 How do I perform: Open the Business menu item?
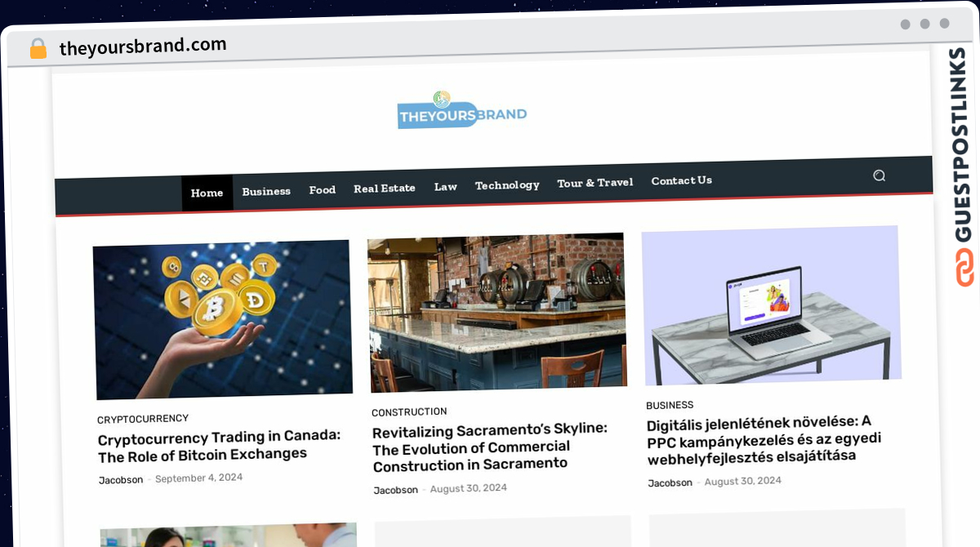pos(266,191)
